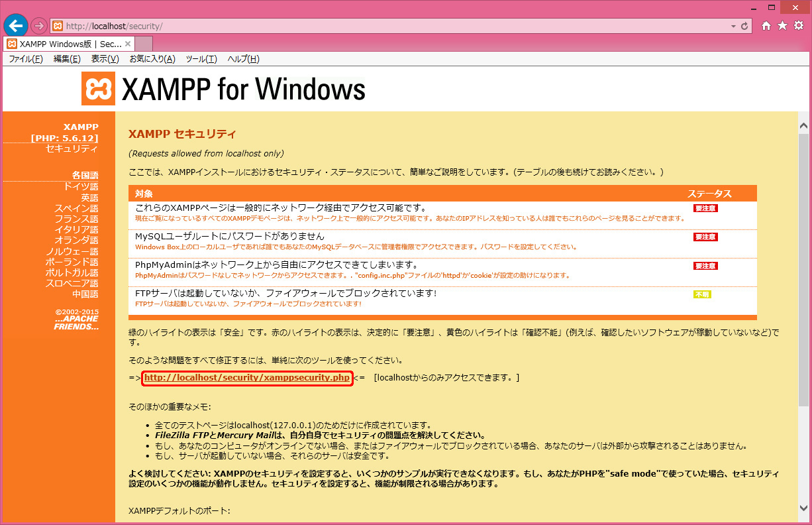Screen dimensions: 812x525
Task: Switch language to ドイツ語
Action: (x=81, y=187)
